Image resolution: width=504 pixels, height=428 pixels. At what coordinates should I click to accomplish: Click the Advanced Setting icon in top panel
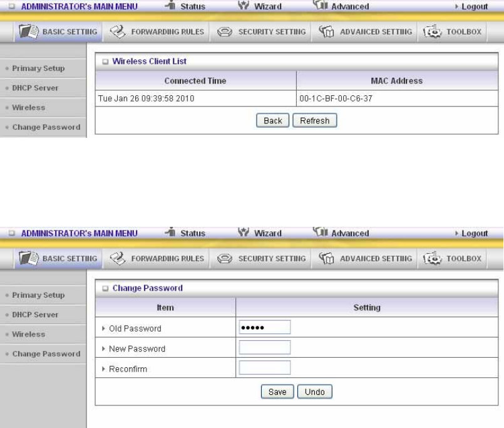[x=326, y=31]
